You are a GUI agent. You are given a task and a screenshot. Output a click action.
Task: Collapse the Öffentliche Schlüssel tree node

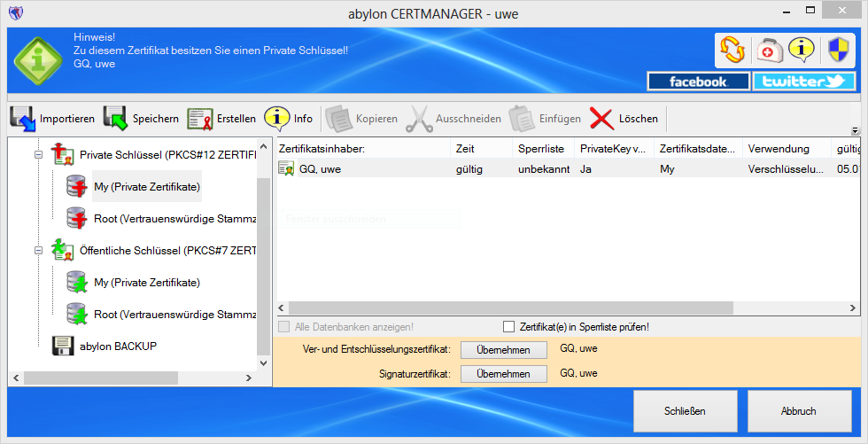pos(38,251)
